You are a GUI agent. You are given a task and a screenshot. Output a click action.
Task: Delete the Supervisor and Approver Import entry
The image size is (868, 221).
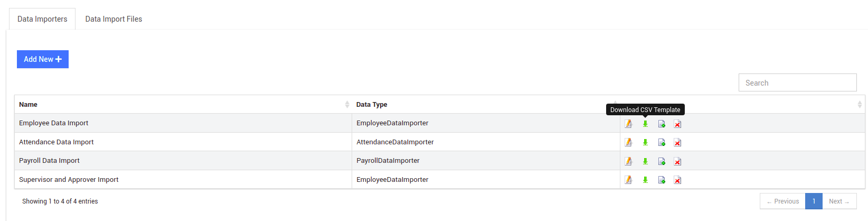point(677,180)
